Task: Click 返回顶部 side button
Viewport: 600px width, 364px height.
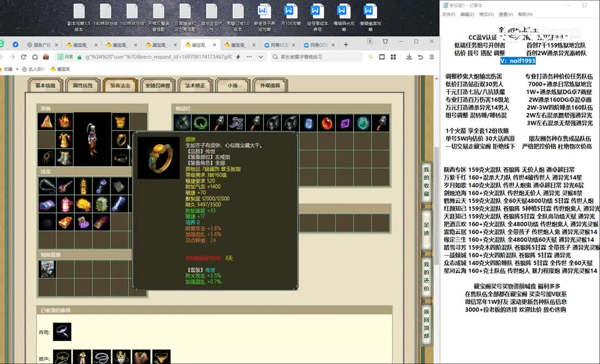Action: [426, 324]
